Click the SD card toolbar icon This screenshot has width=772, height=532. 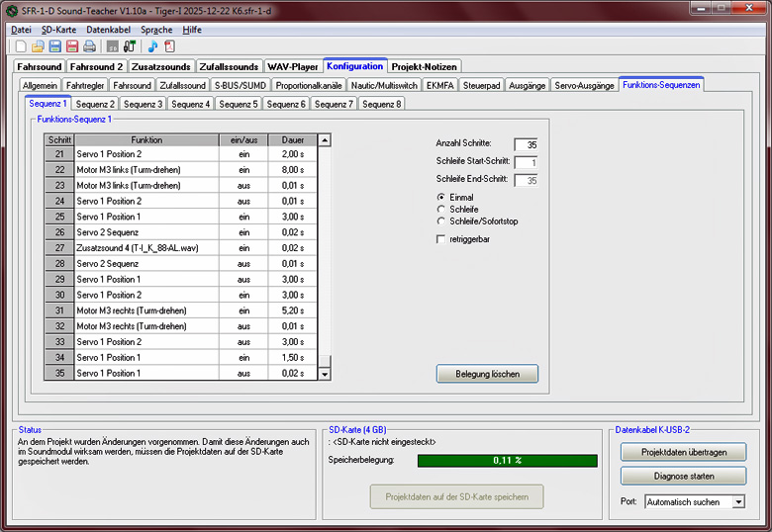pos(112,46)
